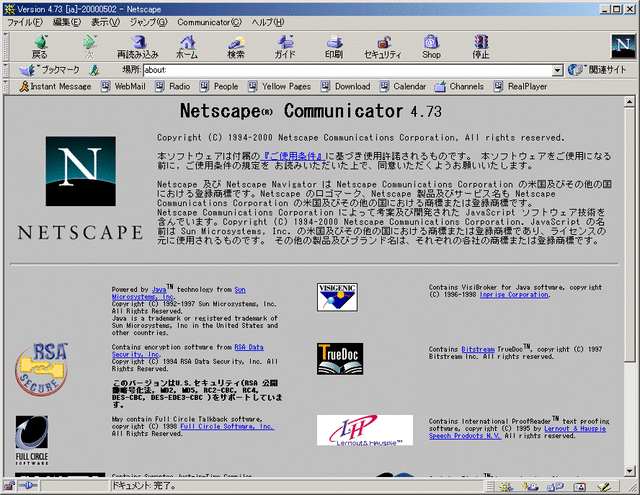The image size is (640, 495).
Task: Open the Bookmarks (ブックマーク) menu button
Action: [49, 70]
